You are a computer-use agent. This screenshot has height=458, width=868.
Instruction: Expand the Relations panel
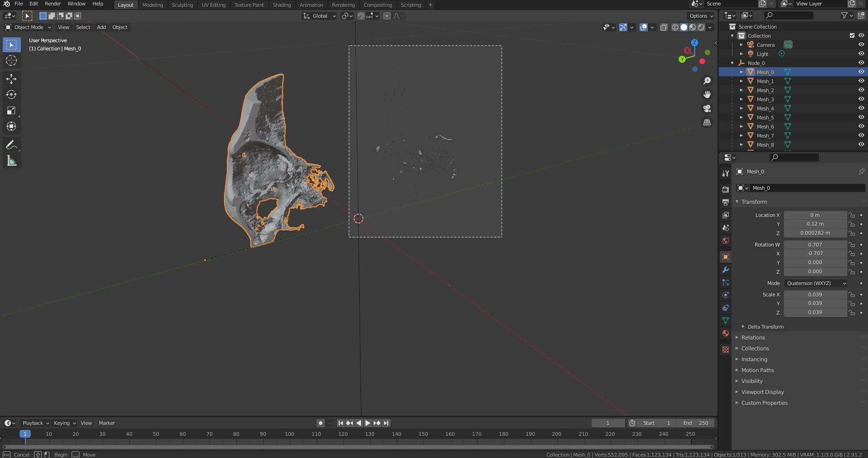coord(753,338)
